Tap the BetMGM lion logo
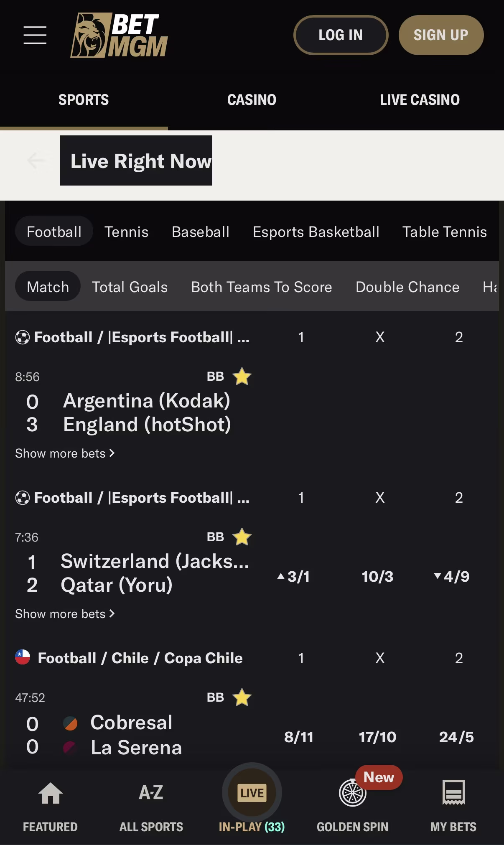The height and width of the screenshot is (845, 504). click(119, 35)
